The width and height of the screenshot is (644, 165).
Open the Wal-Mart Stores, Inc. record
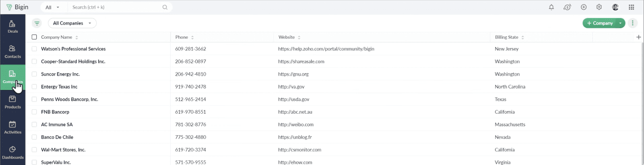pos(63,150)
